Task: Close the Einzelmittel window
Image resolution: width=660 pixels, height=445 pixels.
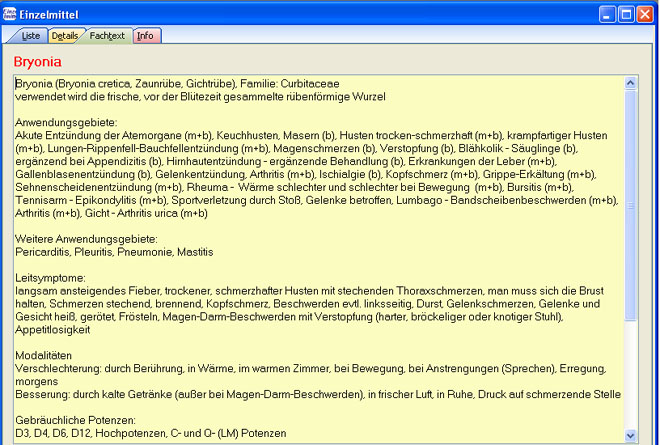Action: tap(646, 13)
